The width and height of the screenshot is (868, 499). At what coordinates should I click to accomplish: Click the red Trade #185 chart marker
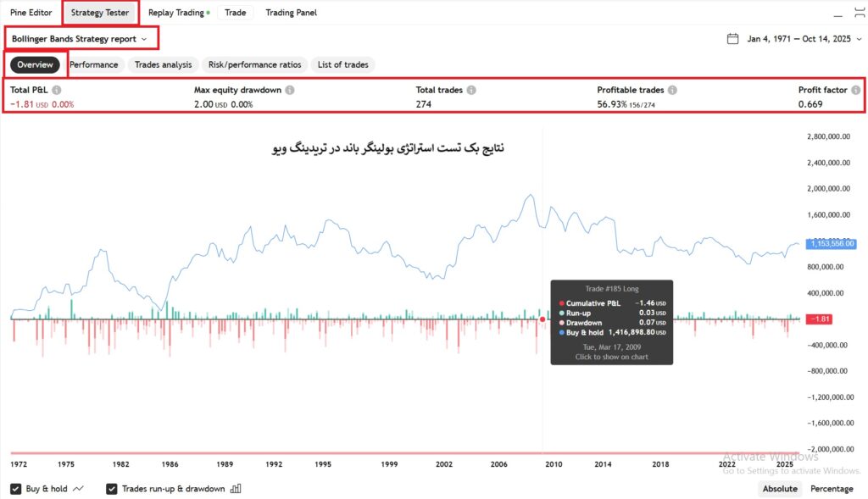542,319
